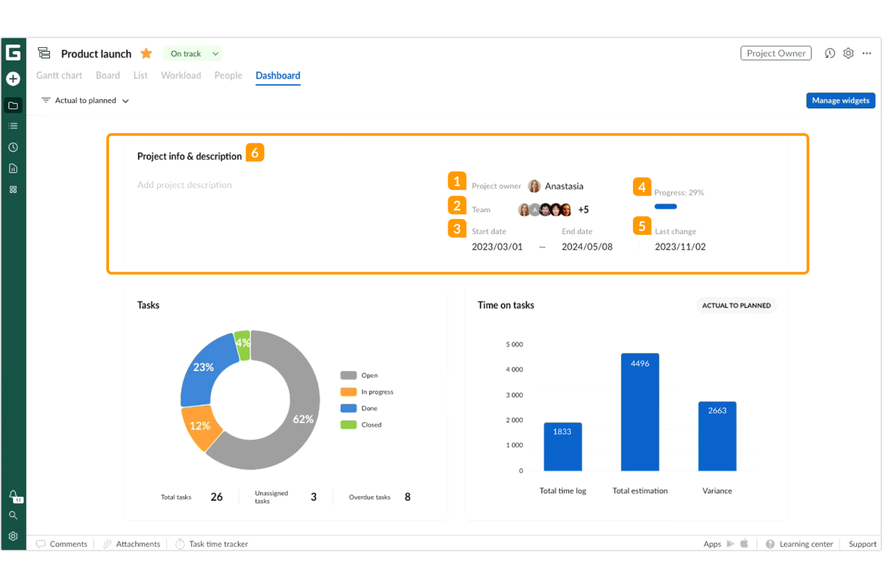Click the Progress 29% progress bar

pos(666,207)
